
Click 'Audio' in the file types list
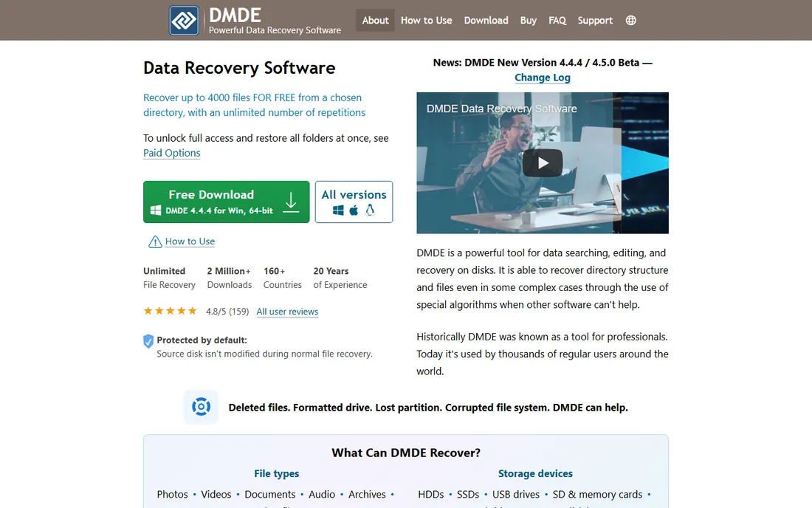322,495
